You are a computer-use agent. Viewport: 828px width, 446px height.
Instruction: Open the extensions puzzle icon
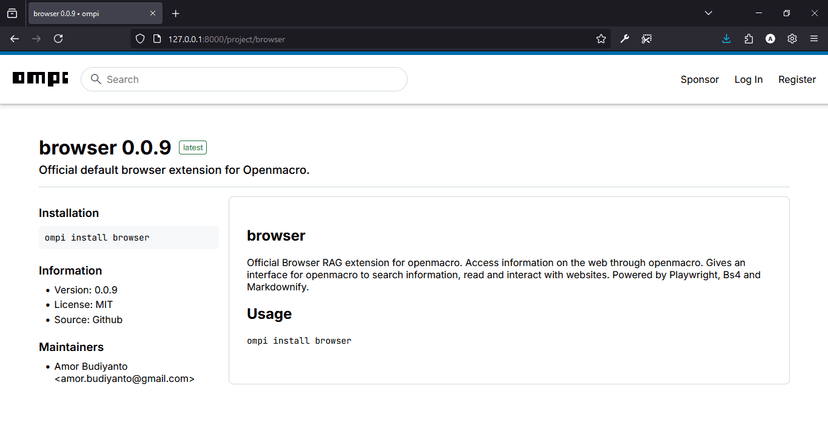point(749,39)
